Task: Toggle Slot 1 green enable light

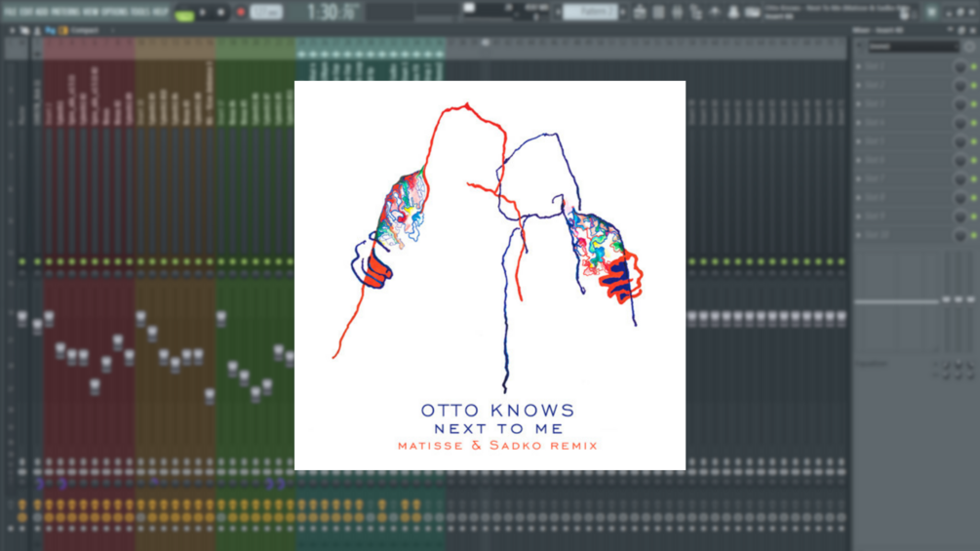Action: pyautogui.click(x=974, y=67)
